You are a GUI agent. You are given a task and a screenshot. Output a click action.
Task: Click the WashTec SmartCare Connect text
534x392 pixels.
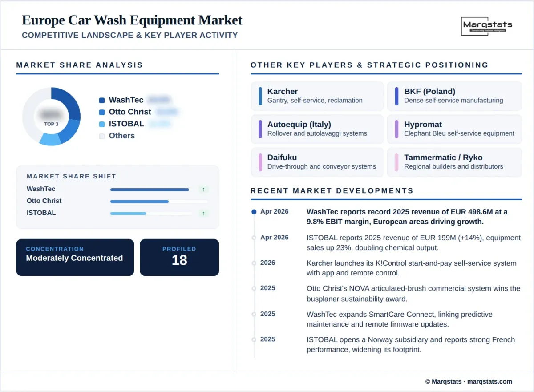pos(400,319)
